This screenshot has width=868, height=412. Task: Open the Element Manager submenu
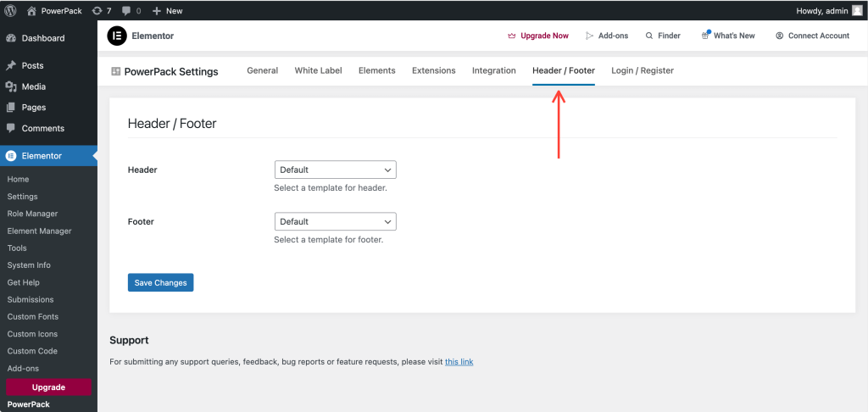coord(39,231)
